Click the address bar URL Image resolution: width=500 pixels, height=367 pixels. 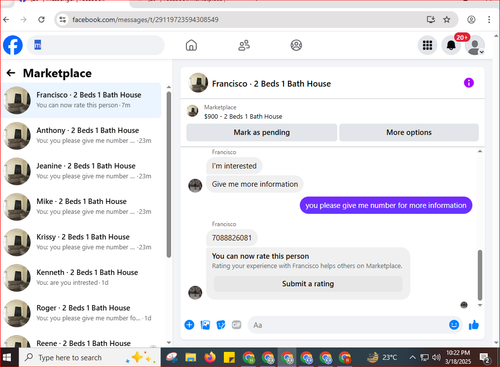coord(145,20)
